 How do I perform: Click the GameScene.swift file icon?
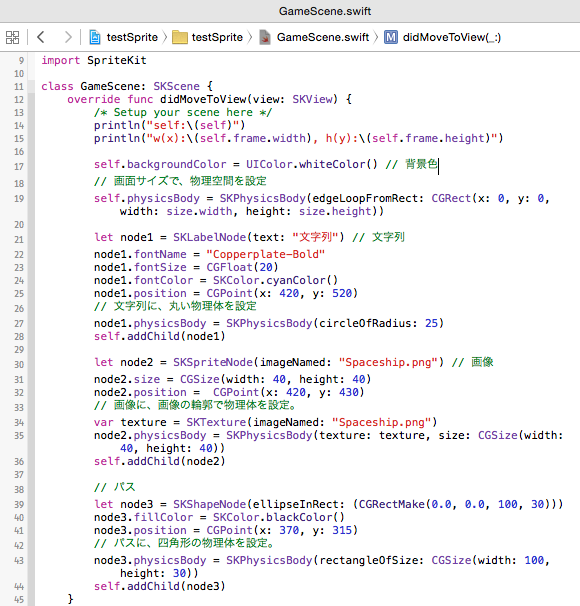265,37
